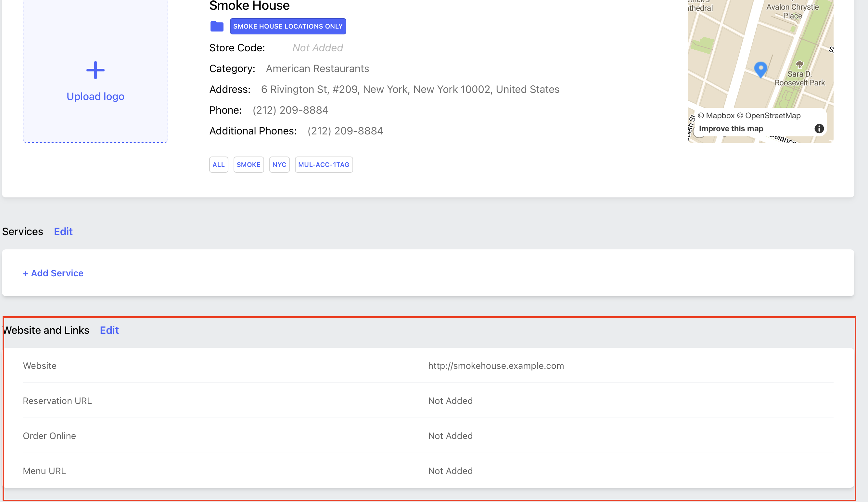This screenshot has height=502, width=868.
Task: Click Improve this map link
Action: [x=731, y=129]
